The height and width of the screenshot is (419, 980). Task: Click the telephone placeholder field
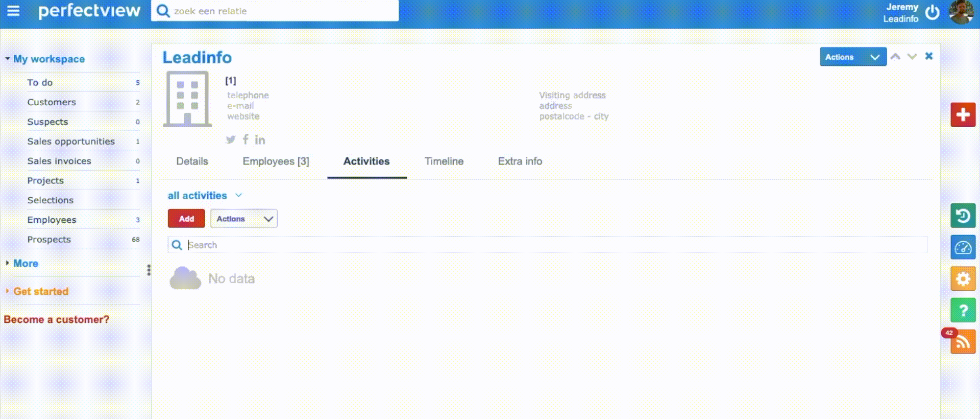coord(248,95)
